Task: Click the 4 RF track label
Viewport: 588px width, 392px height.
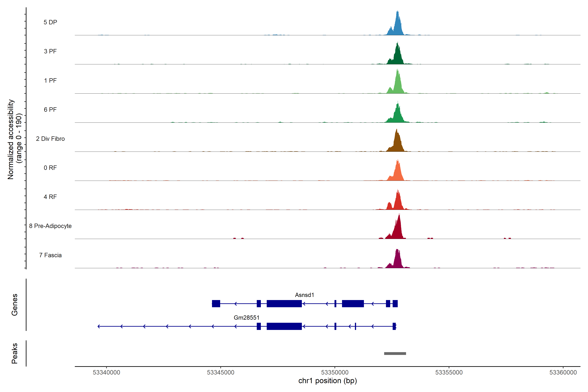Action: (50, 197)
